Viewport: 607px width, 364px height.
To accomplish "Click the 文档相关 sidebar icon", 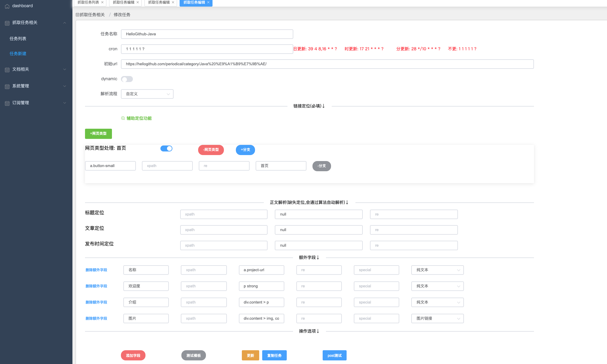I will tap(7, 70).
